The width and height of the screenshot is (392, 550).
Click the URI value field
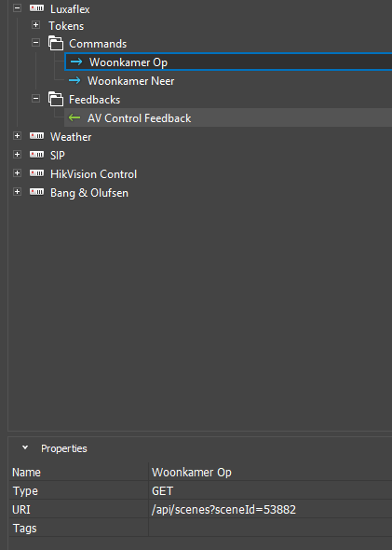pyautogui.click(x=270, y=509)
